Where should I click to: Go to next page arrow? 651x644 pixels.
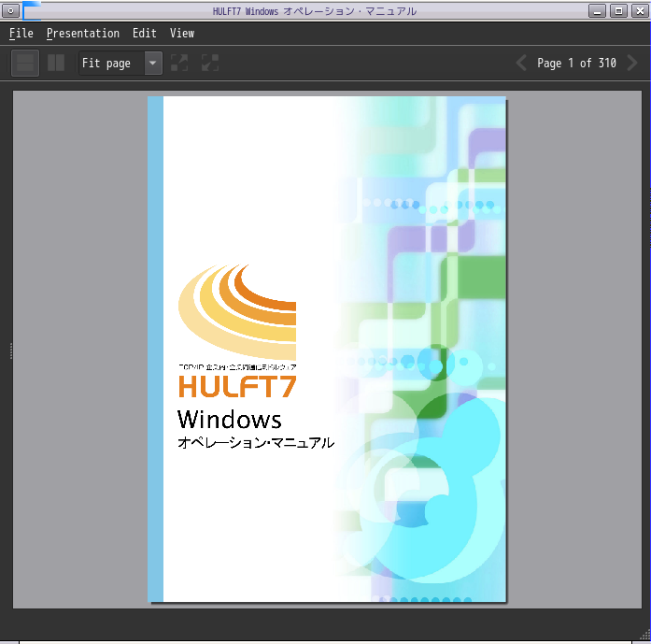[x=632, y=64]
